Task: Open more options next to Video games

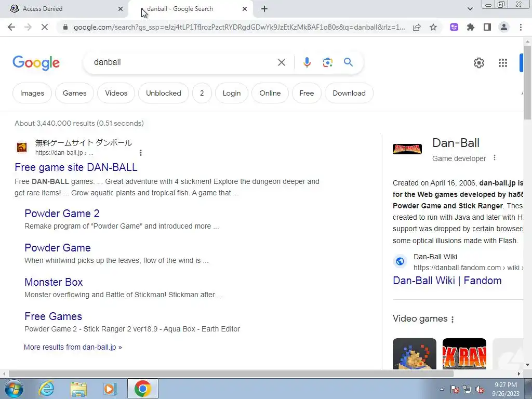Action: point(453,320)
